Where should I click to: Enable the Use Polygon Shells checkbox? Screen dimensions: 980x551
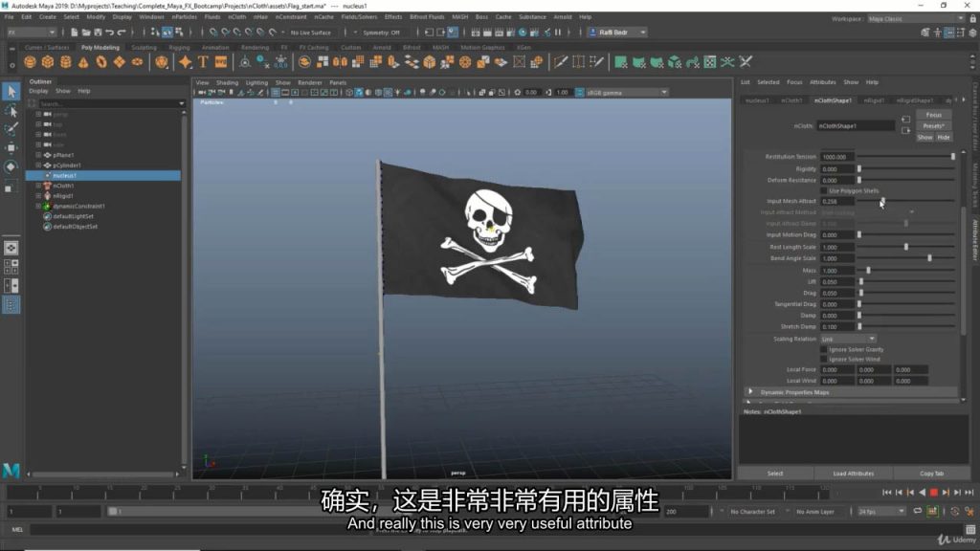click(824, 190)
